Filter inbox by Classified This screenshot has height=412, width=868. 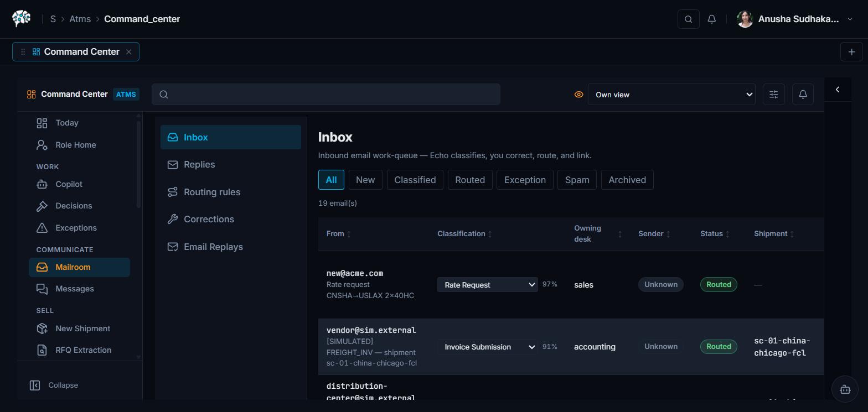click(415, 180)
